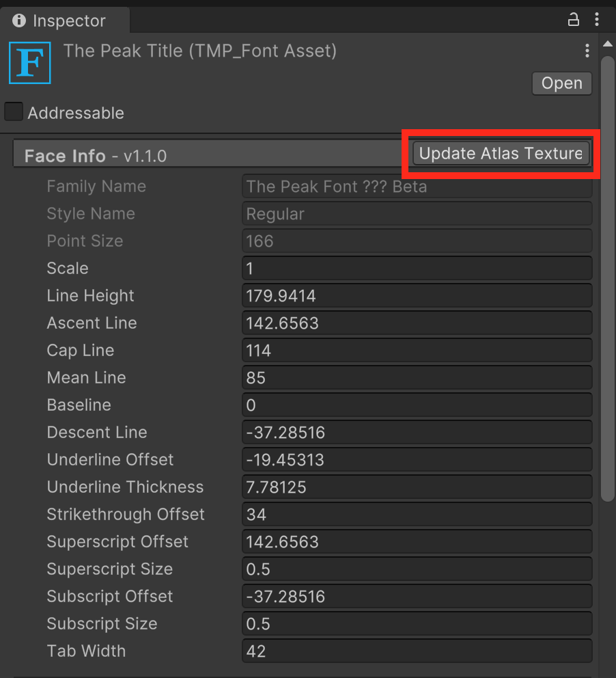The width and height of the screenshot is (616, 678).
Task: Open the Inspector three-dot options menu
Action: point(598,21)
